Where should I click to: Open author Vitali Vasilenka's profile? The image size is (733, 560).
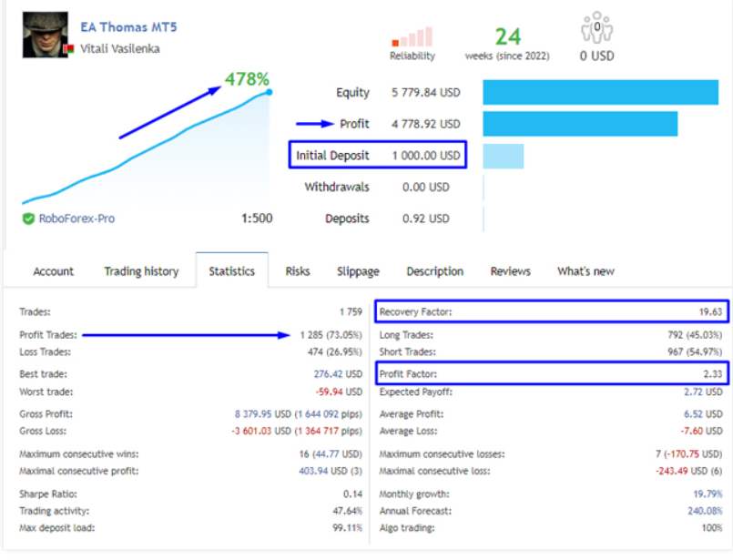120,49
